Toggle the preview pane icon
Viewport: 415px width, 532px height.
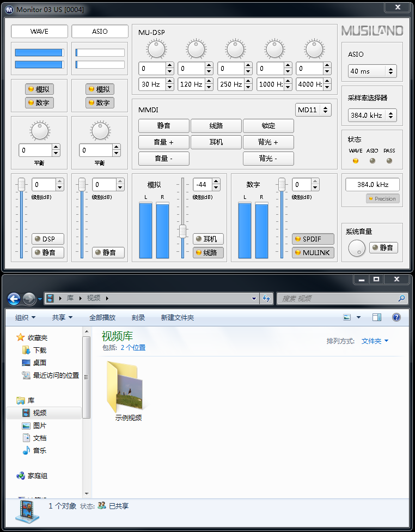click(x=377, y=317)
